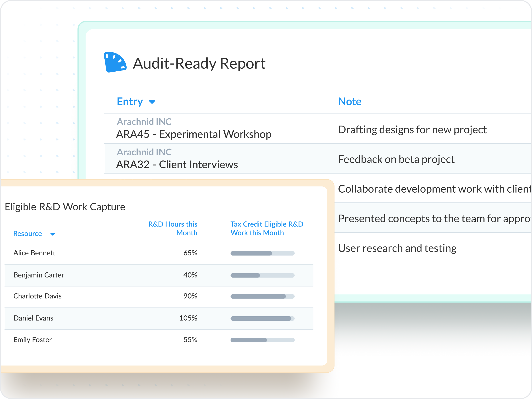The width and height of the screenshot is (532, 399).
Task: Click Benjamin Carter's eligibility progress bar
Action: [x=262, y=275]
